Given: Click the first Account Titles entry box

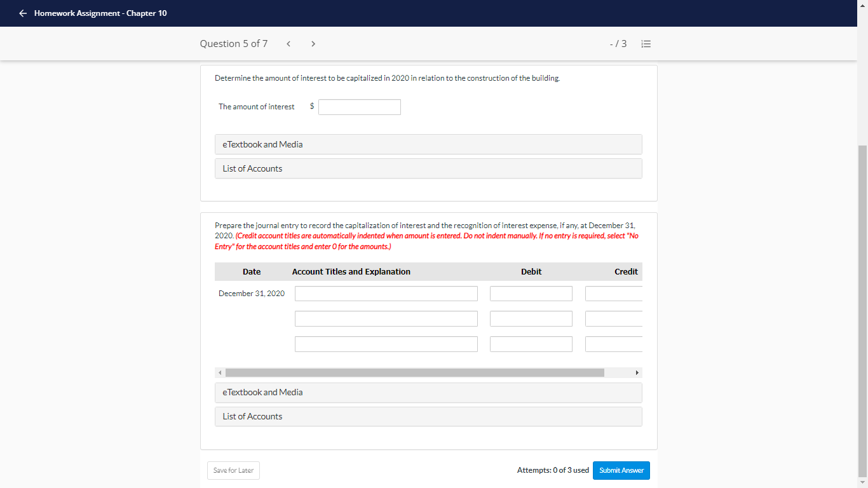Looking at the screenshot, I should (x=386, y=293).
